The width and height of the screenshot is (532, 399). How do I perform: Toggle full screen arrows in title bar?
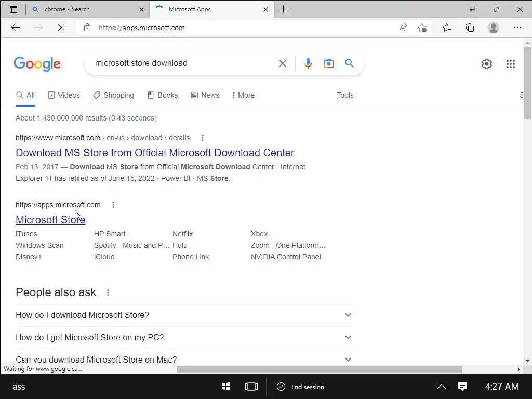[x=496, y=9]
